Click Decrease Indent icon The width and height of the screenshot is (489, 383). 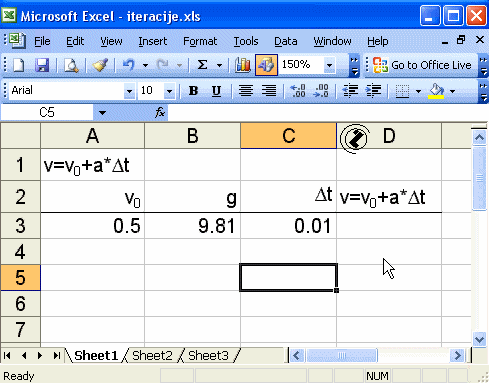click(350, 91)
